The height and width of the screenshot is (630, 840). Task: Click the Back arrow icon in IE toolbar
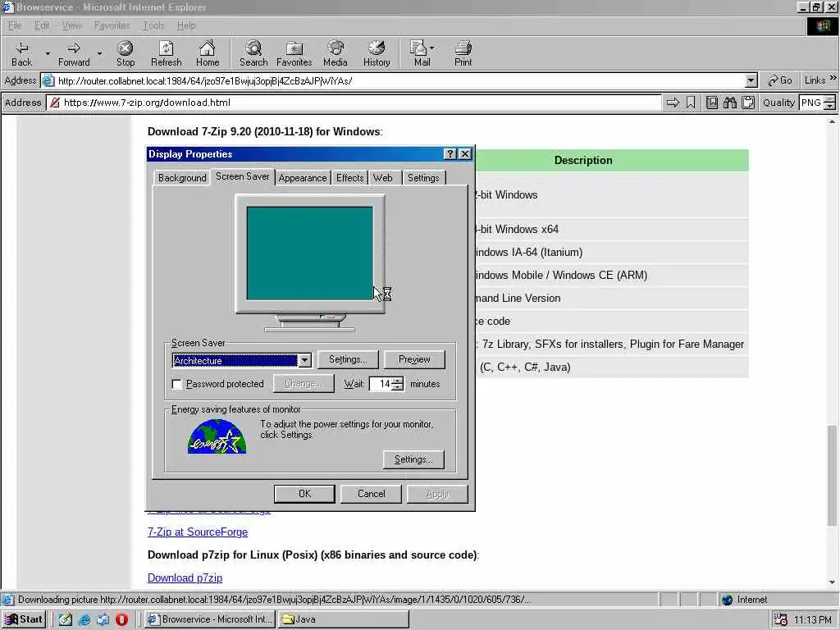[21, 48]
